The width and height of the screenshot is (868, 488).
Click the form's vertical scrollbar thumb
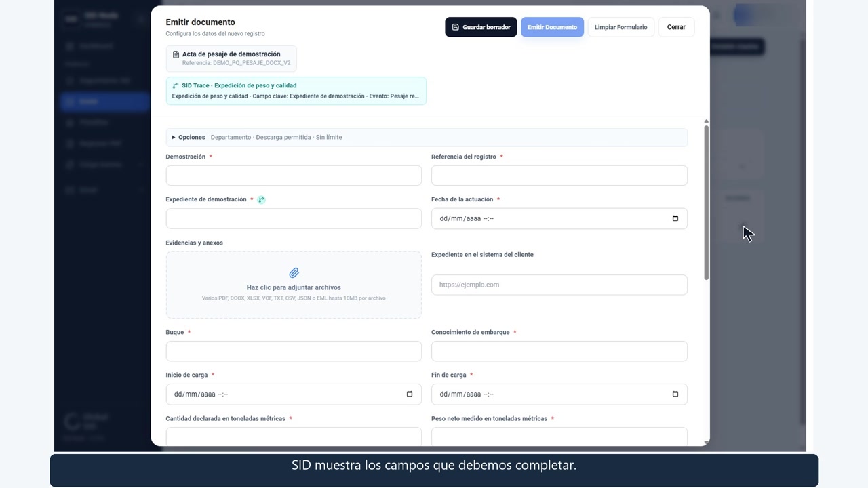click(706, 202)
